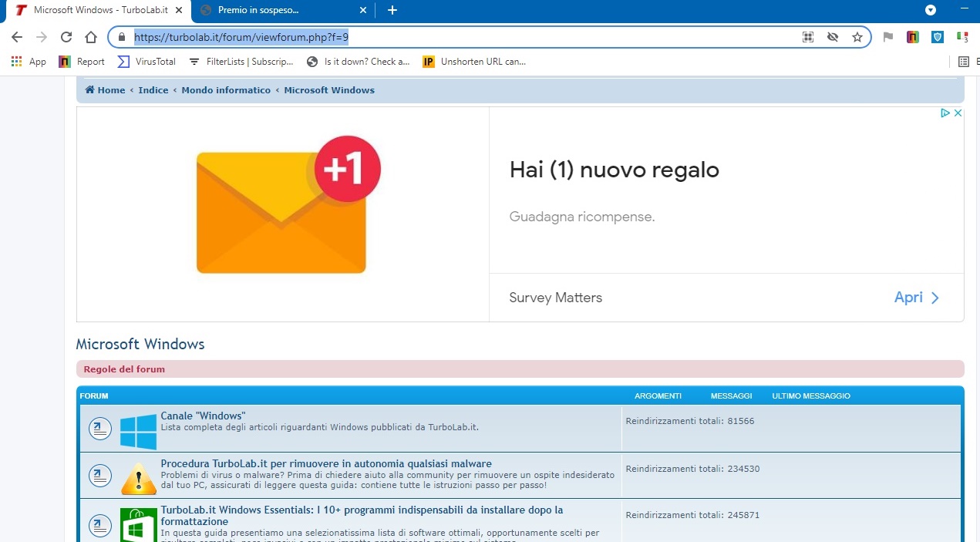Viewport: 980px width, 542px height.
Task: Close the TurboLab.it tab
Action: (180, 10)
